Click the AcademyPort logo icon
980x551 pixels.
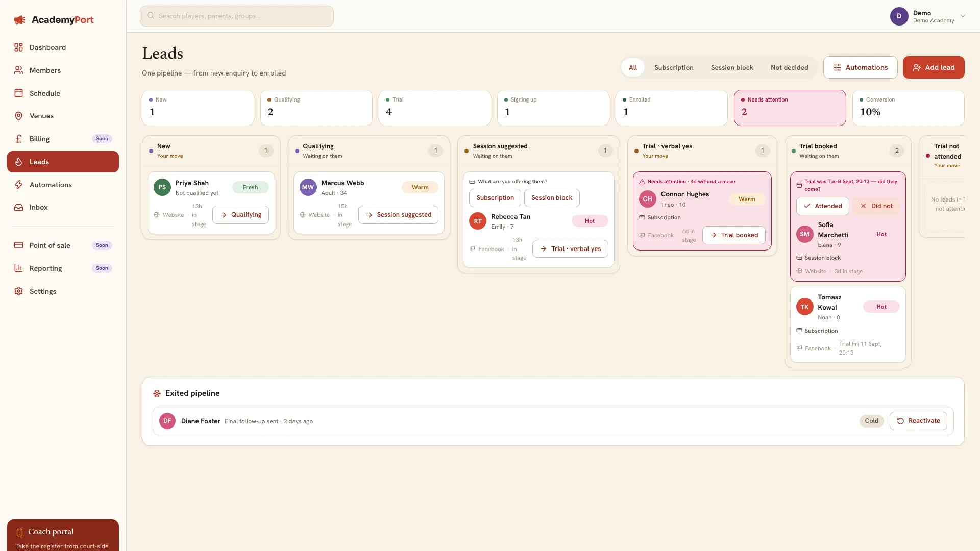click(19, 20)
